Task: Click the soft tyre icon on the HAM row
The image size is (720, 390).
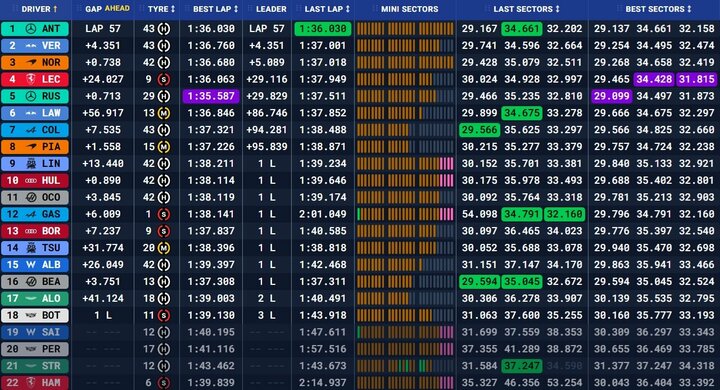Action: point(163,383)
